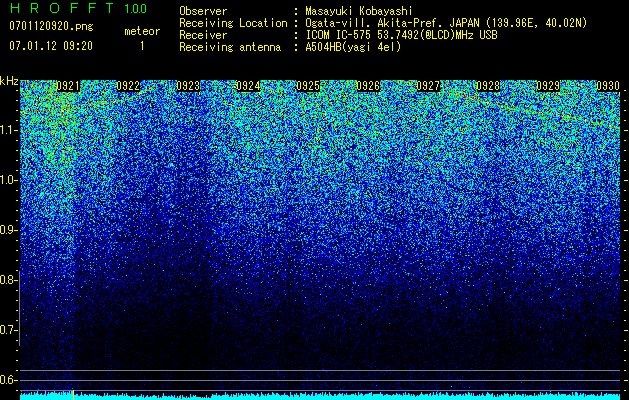629x400 pixels.
Task: Click the Ogata-vill. Akita-Pref. JAPAN location text
Action: tap(446, 23)
